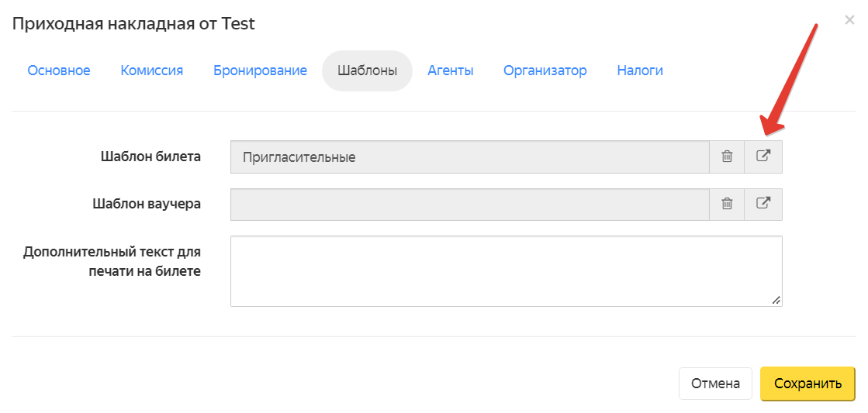Go to the Бронирование tab
The height and width of the screenshot is (413, 868).
(260, 71)
